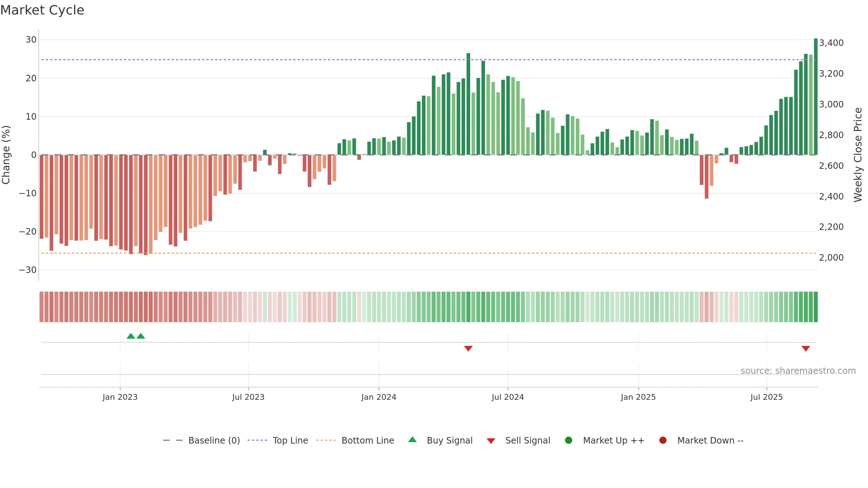Click the Baseline (0) legend entry
This screenshot has height=488, width=868.
click(x=201, y=440)
